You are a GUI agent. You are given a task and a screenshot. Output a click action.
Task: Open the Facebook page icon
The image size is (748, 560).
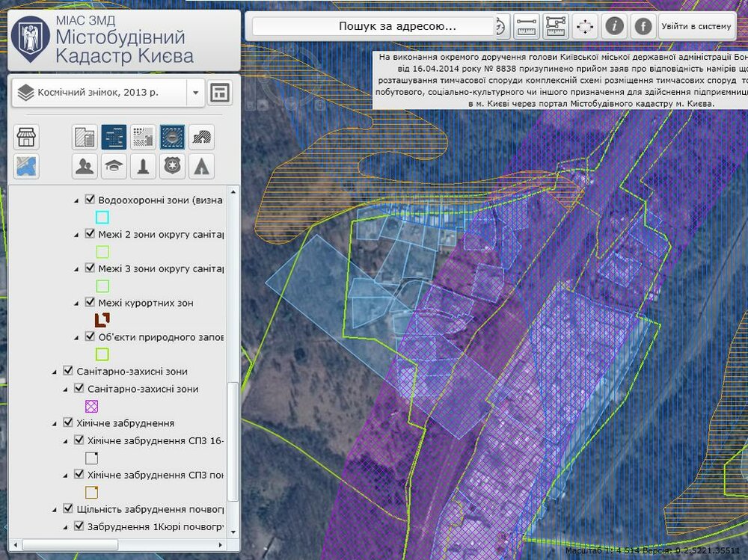[x=643, y=27]
